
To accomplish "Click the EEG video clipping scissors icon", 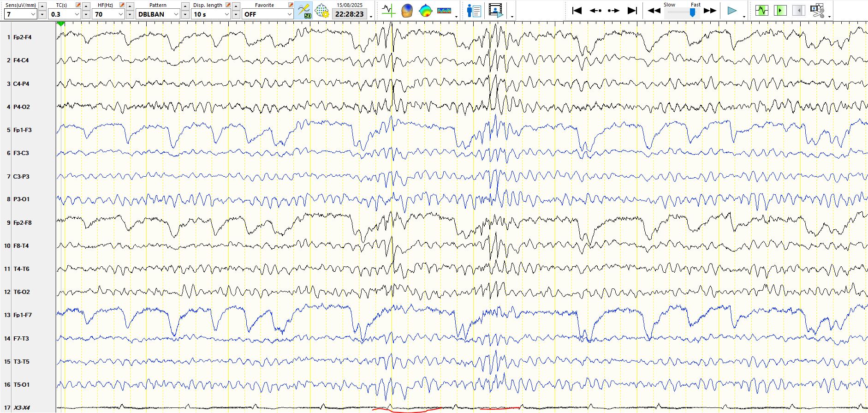I will coord(817,10).
